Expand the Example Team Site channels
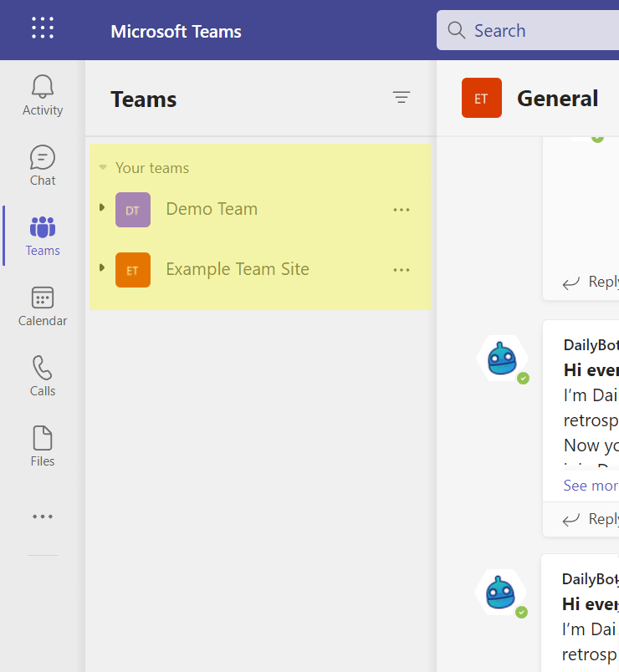 pyautogui.click(x=102, y=267)
